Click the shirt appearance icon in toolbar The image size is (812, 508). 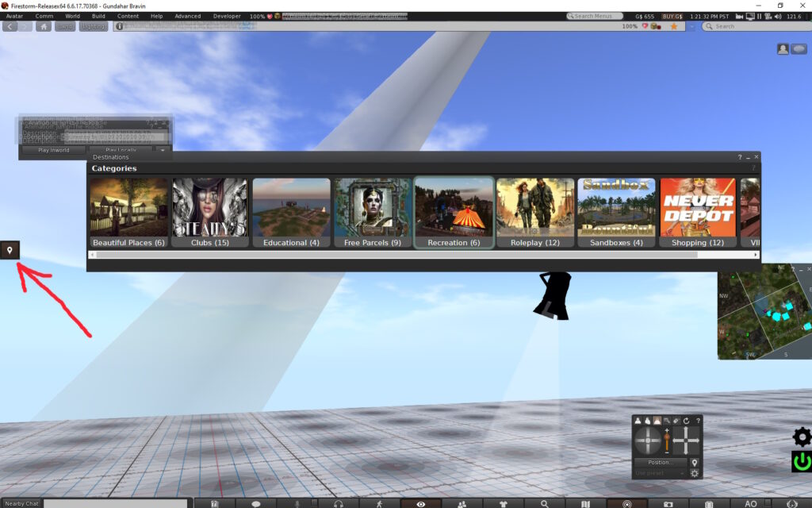pos(502,503)
